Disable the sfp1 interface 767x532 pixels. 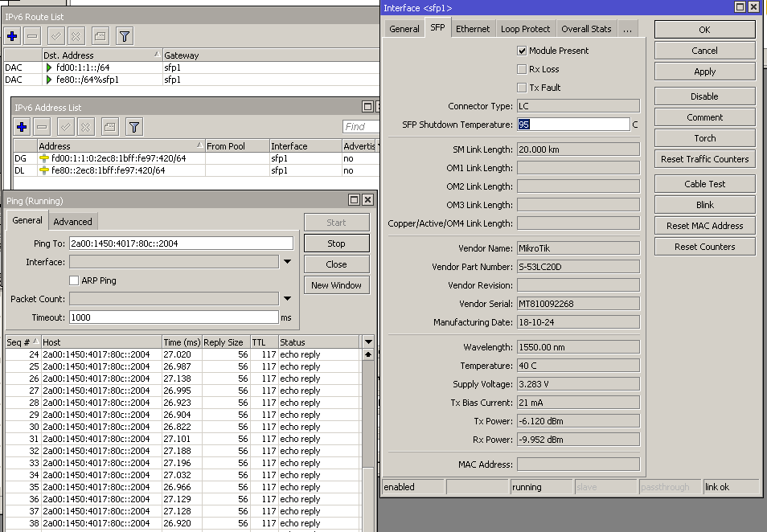(x=705, y=96)
